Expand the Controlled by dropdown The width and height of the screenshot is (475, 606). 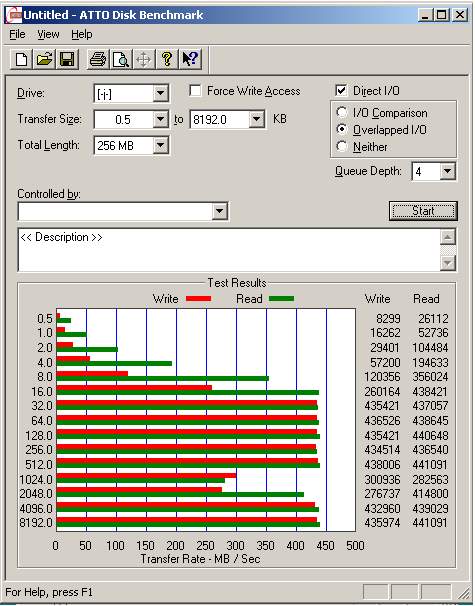click(219, 211)
